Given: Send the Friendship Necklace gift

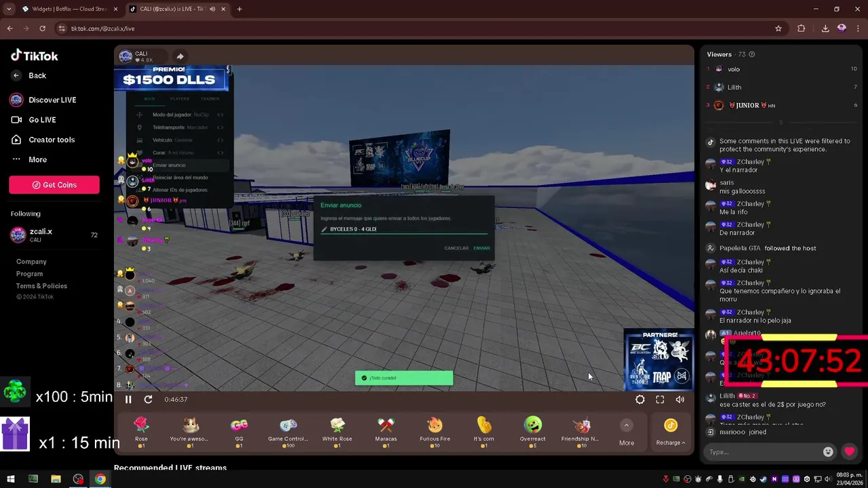Looking at the screenshot, I should tap(580, 432).
